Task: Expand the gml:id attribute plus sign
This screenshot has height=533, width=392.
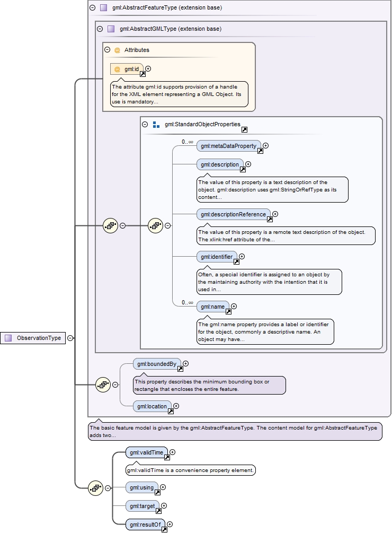Action: (x=148, y=68)
